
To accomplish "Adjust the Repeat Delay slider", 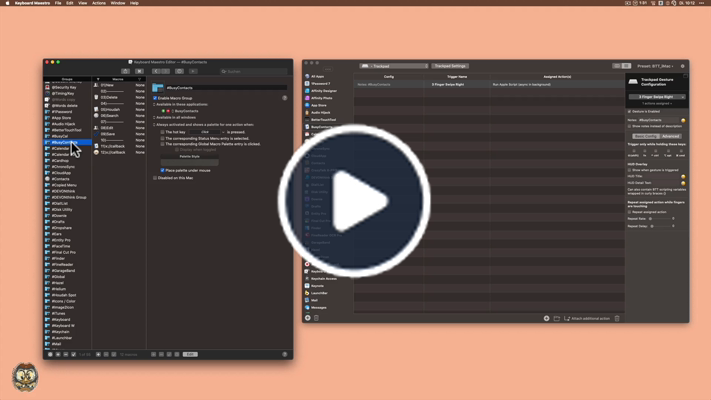I will (x=662, y=226).
